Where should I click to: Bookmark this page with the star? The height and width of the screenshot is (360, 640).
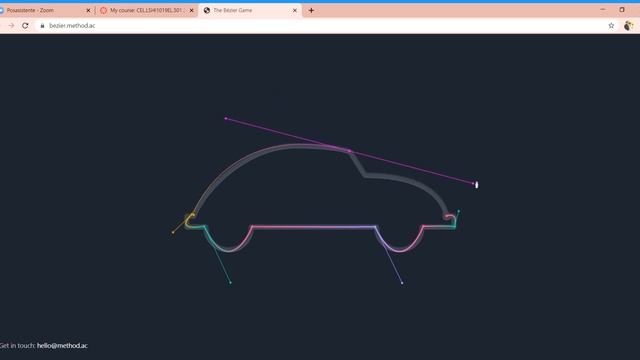point(611,26)
